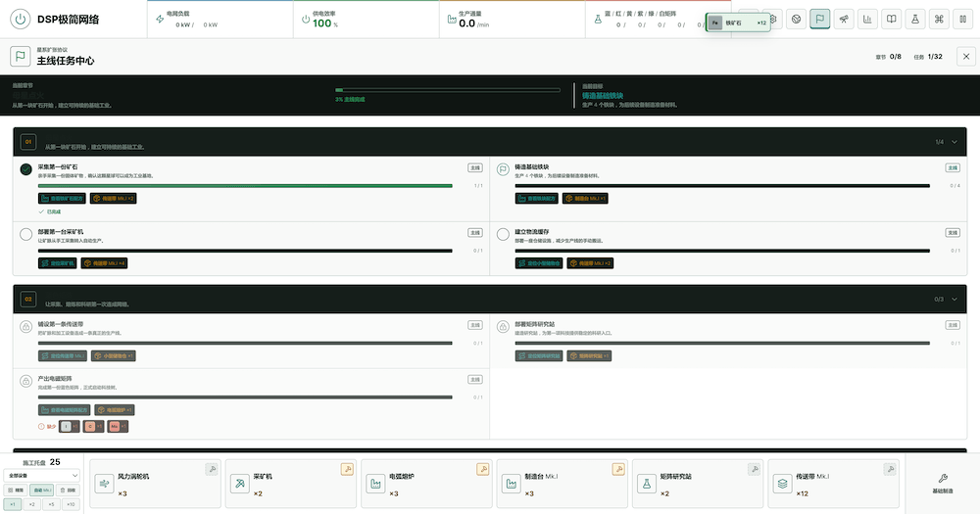Click the factory icon in 生产通量 card

click(452, 20)
